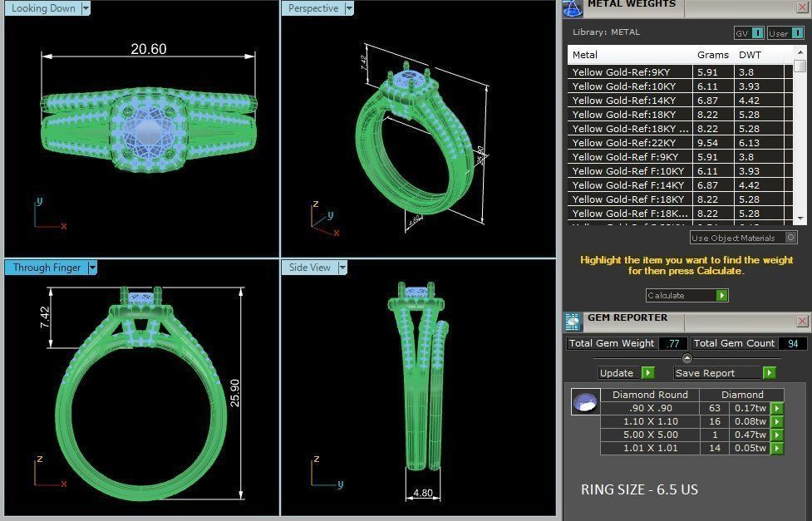
Task: Close the Metal Weights panel
Action: click(x=802, y=7)
